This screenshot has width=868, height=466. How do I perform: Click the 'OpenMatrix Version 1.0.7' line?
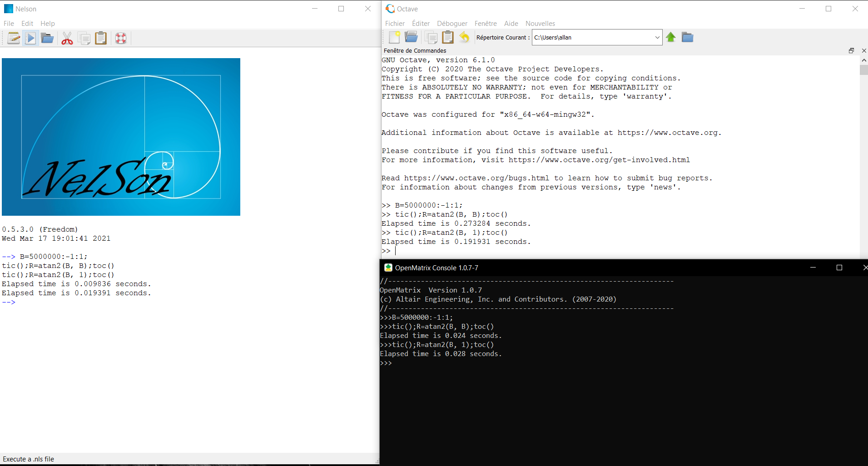(431, 290)
